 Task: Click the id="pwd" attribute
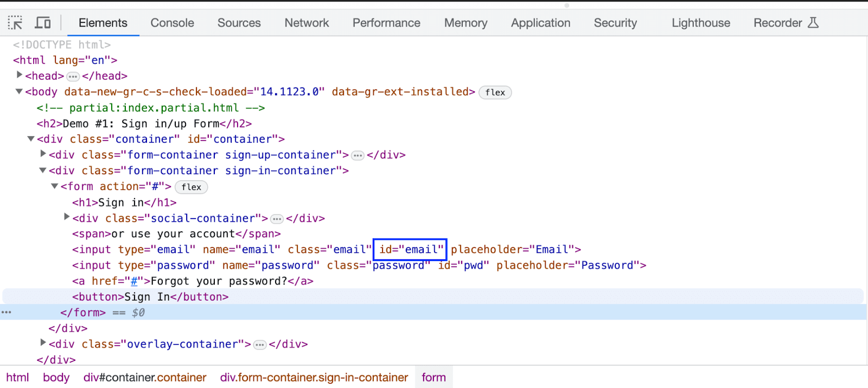coord(464,265)
